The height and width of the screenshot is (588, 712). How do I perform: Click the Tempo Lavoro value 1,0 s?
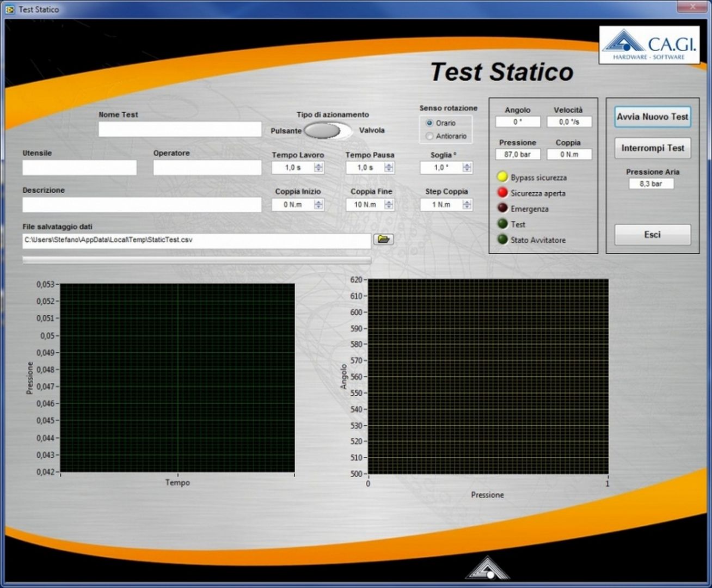[293, 168]
